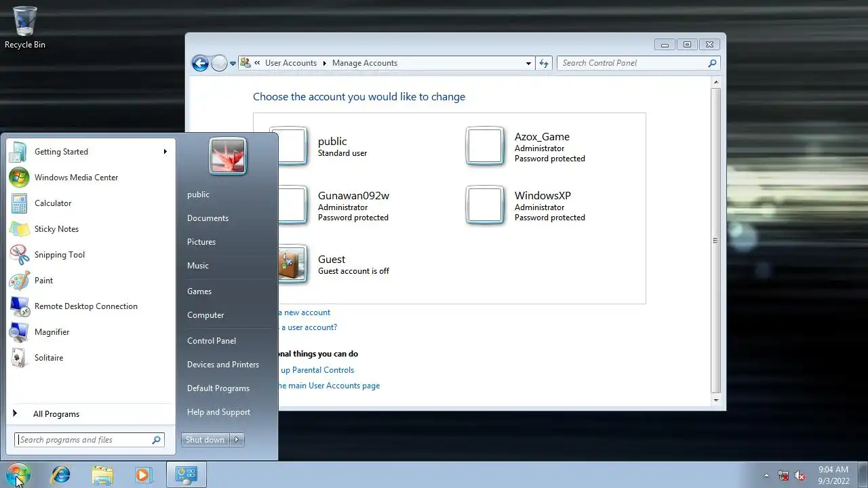Screen dimensions: 868x488
Task: Click the What is a user account link
Action: pyautogui.click(x=307, y=327)
